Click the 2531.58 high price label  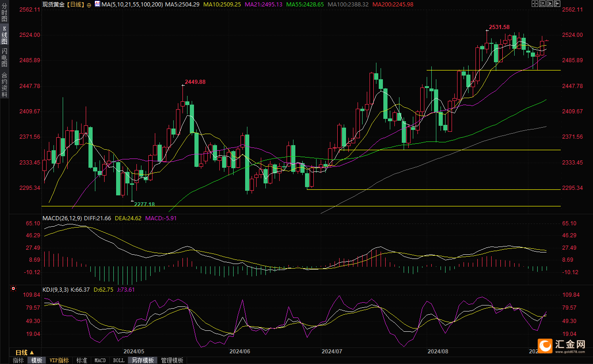pos(499,27)
